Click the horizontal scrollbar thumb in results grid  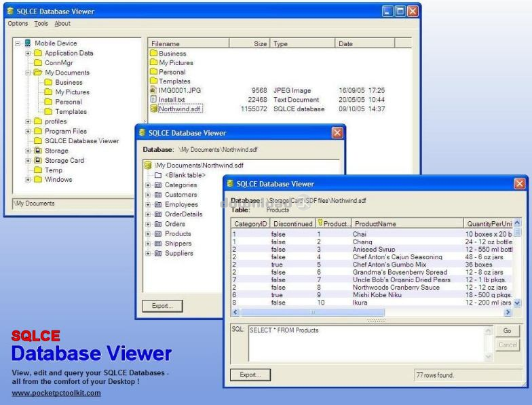point(312,312)
